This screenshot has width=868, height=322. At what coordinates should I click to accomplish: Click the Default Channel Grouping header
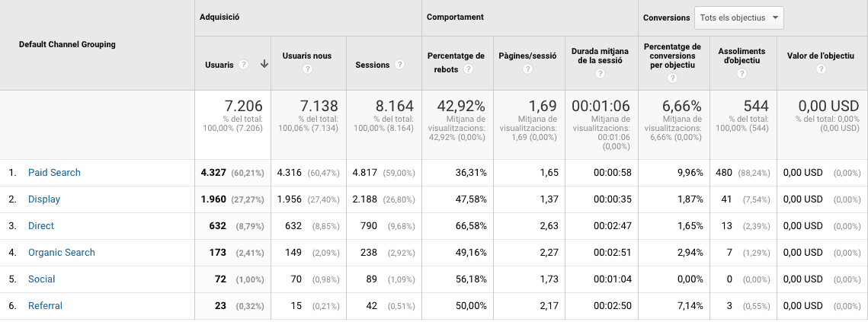67,44
